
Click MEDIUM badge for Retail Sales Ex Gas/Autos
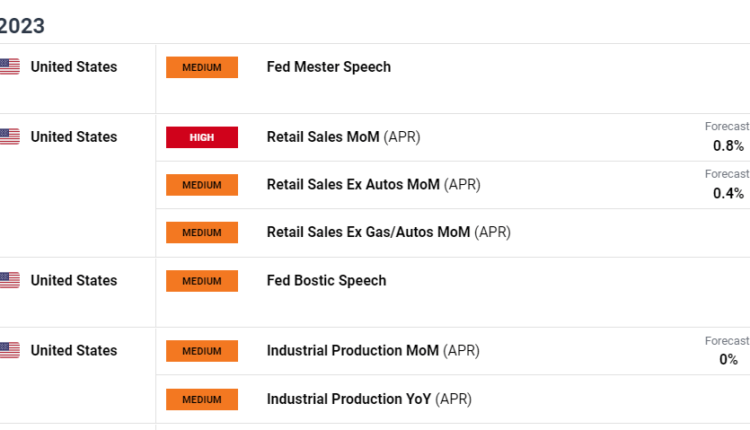[202, 233]
